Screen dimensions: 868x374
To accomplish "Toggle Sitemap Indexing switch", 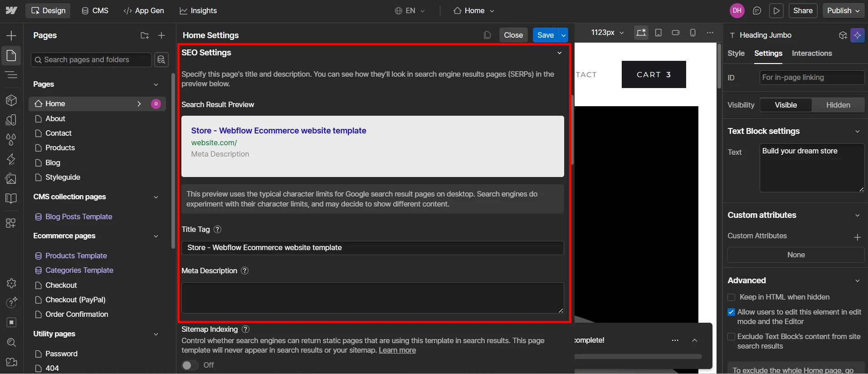I will pos(190,365).
